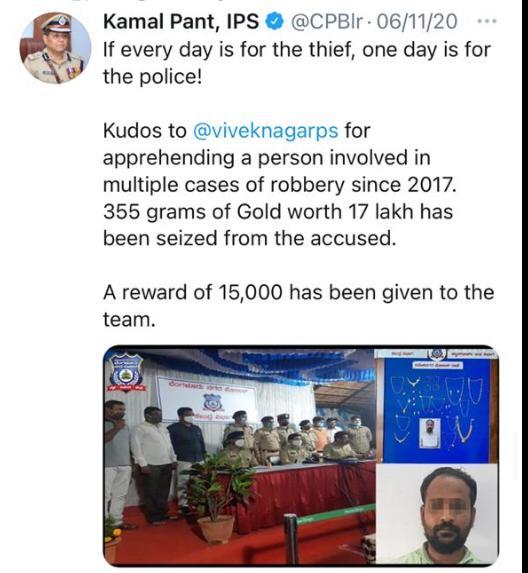
Task: Open the Kamal Pant, IPS display name
Action: point(181,22)
